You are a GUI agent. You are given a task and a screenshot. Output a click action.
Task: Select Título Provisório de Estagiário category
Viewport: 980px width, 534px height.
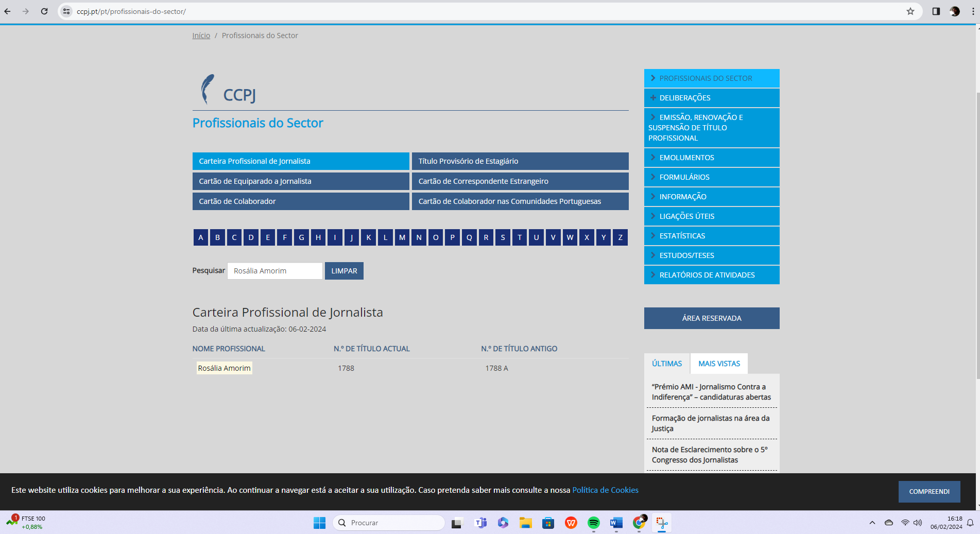[x=520, y=161]
